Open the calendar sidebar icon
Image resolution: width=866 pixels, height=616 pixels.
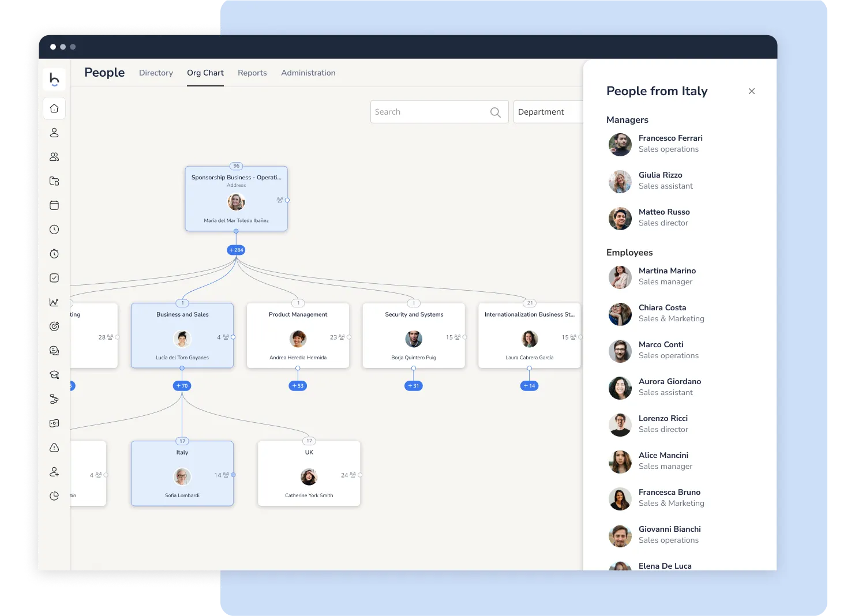pyautogui.click(x=54, y=205)
